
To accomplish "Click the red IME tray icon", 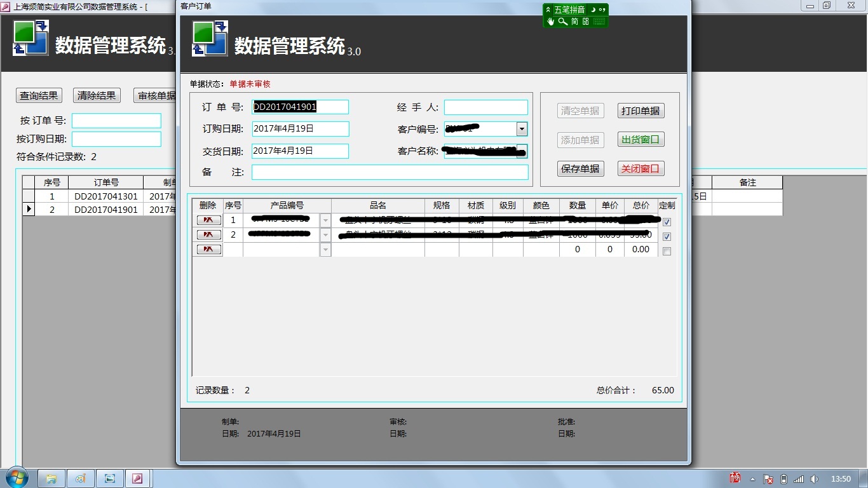I will pyautogui.click(x=735, y=478).
